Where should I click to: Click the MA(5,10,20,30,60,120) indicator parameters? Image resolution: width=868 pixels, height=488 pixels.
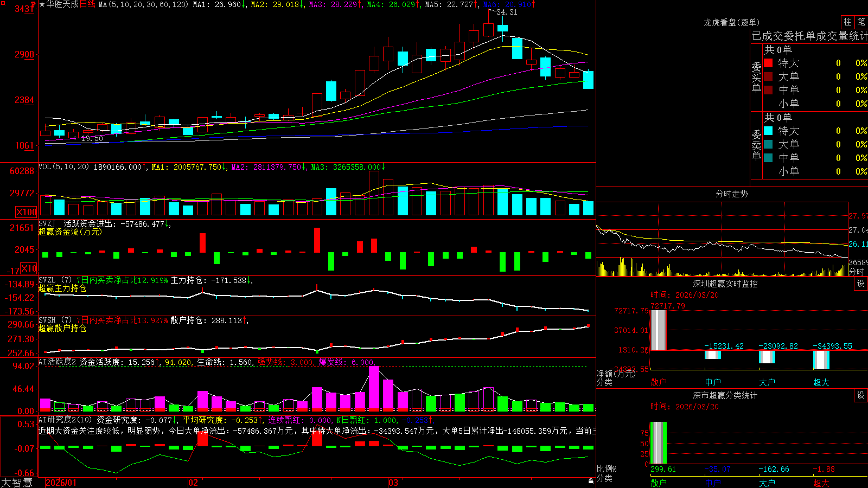[143, 4]
